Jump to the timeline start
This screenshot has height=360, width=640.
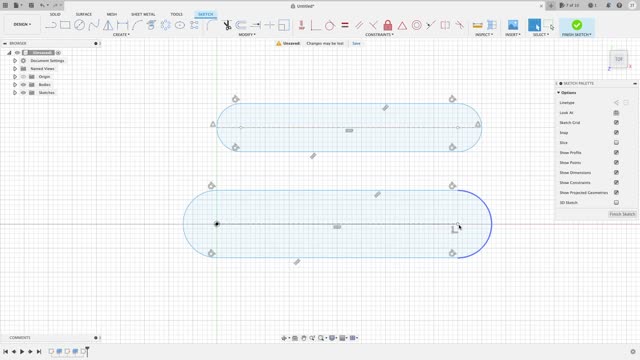[x=5, y=351]
